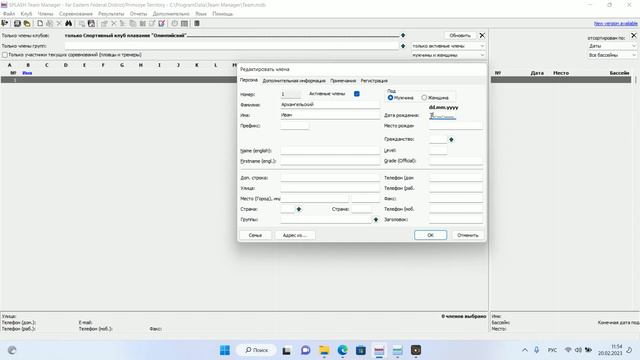Switch to the Регистрация tab

click(374, 81)
